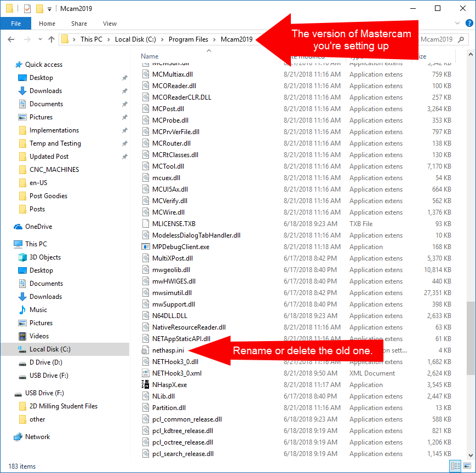Click the New folder icon in title bar
476x473 pixels.
coord(39,9)
